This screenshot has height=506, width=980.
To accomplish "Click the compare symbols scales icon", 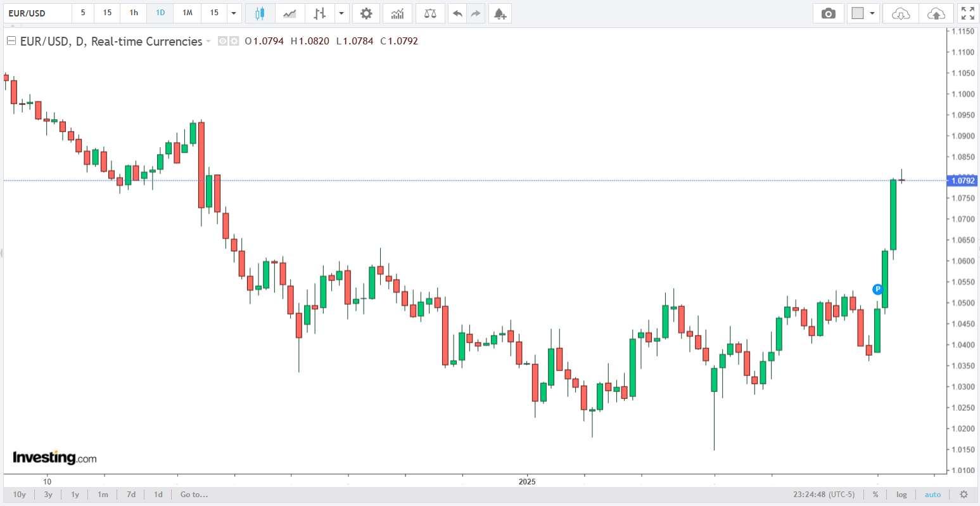I will 430,13.
